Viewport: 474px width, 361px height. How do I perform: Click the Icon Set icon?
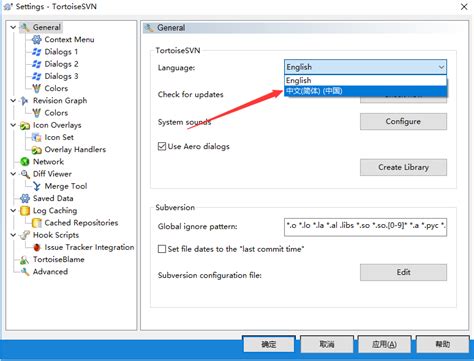(37, 137)
